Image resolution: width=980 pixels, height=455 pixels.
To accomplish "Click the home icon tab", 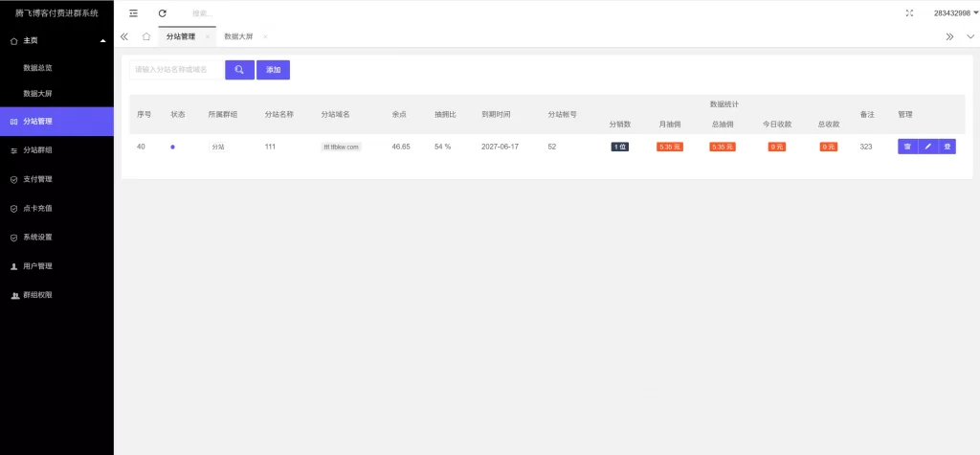I will tap(145, 36).
